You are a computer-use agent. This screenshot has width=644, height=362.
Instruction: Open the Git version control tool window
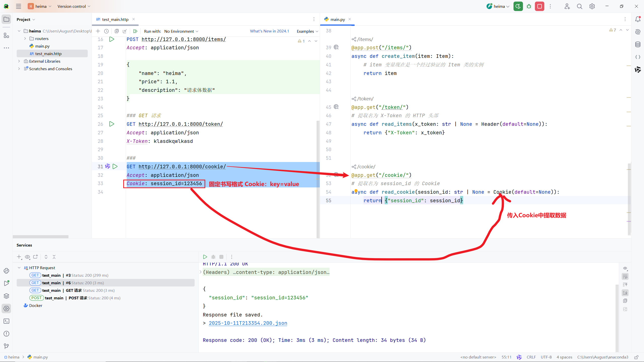coord(7,346)
